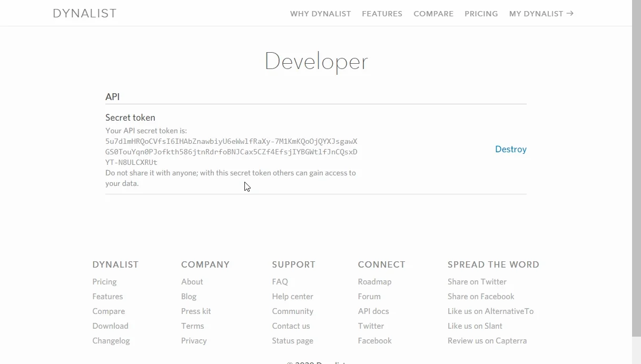
Task: Go to the COMPARE navigation item
Action: coord(433,14)
